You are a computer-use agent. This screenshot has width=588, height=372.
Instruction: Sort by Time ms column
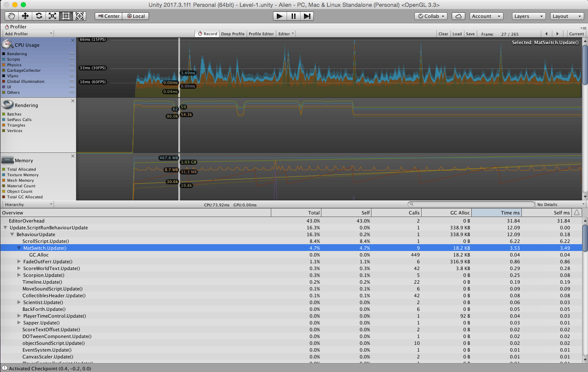tap(496, 213)
